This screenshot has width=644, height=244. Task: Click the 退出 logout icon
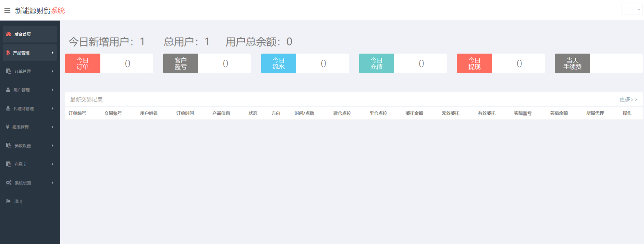8,201
